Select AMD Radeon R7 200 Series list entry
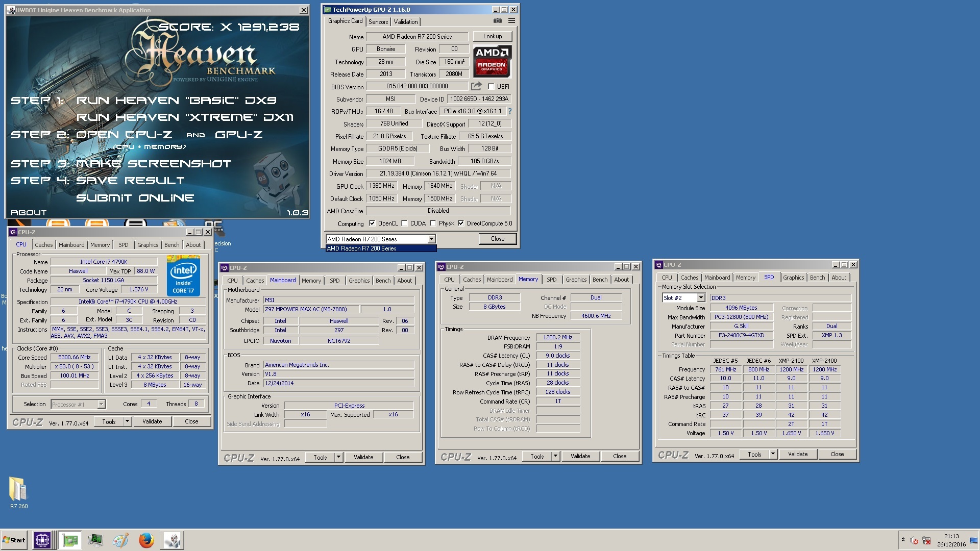The height and width of the screenshot is (551, 980). pyautogui.click(x=381, y=248)
